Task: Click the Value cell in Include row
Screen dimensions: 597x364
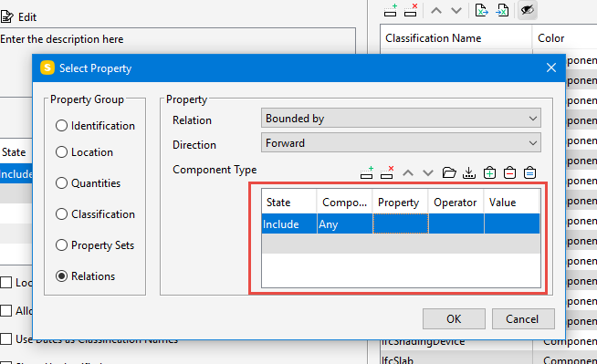Action: click(512, 224)
